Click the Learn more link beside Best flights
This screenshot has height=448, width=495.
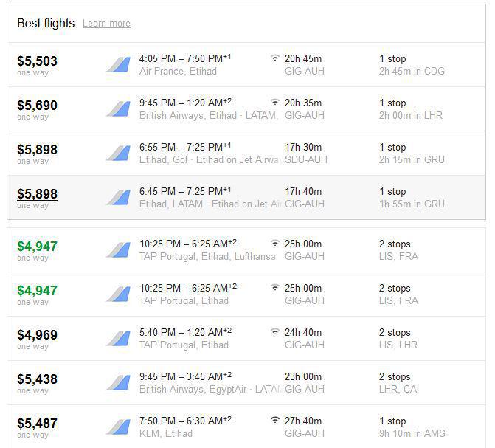106,24
